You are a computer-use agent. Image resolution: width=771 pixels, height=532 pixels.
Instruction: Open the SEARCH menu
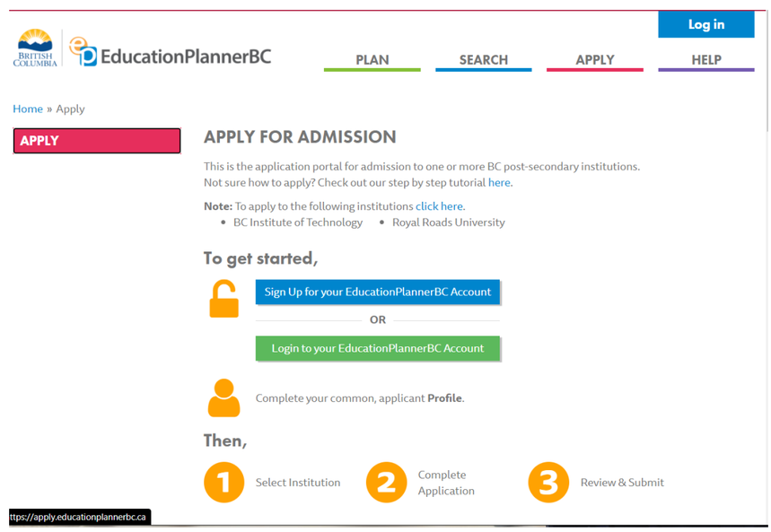pos(483,60)
